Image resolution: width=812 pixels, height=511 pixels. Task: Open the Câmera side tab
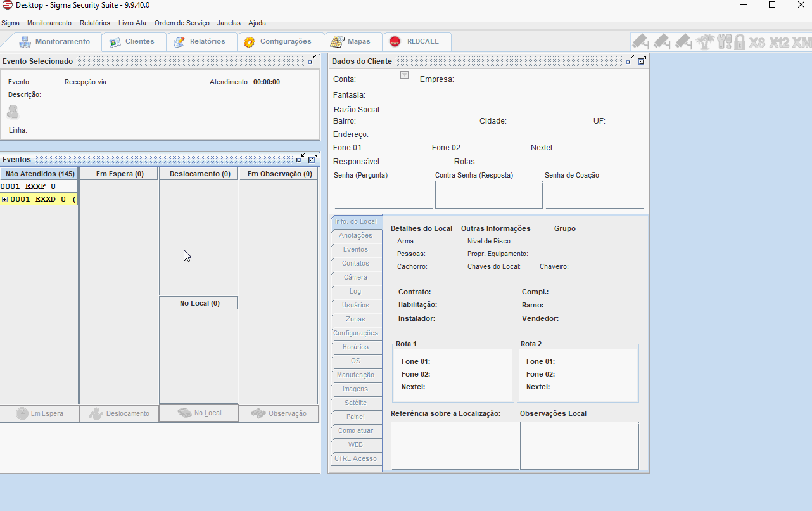click(x=356, y=277)
